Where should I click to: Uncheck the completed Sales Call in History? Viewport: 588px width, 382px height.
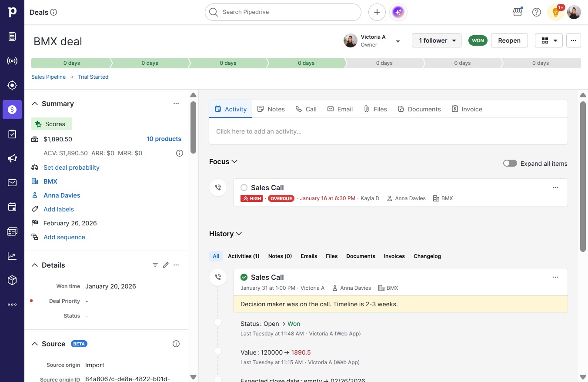[x=244, y=277]
